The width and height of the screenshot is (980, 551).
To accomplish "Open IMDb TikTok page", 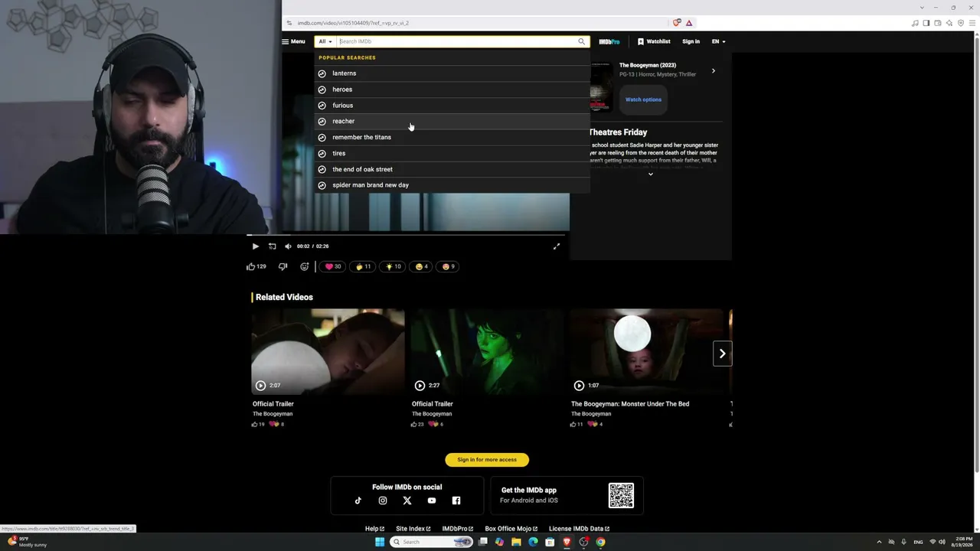I will coord(358,500).
